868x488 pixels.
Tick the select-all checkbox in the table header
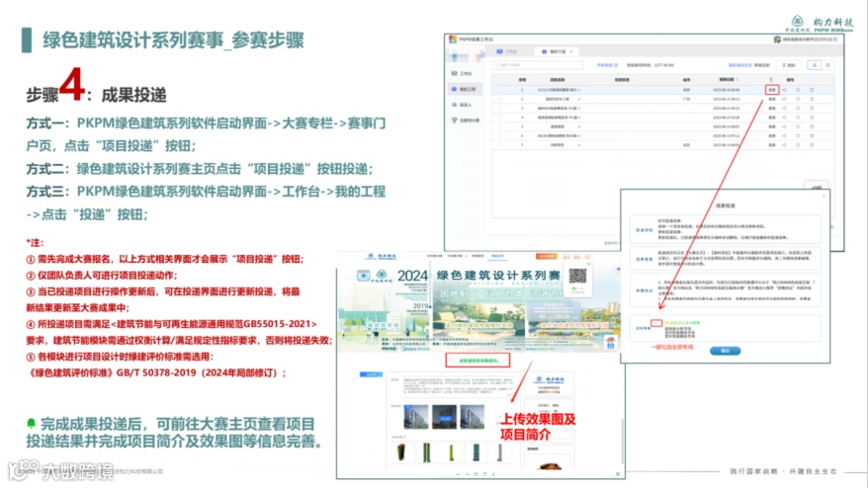tap(500, 80)
